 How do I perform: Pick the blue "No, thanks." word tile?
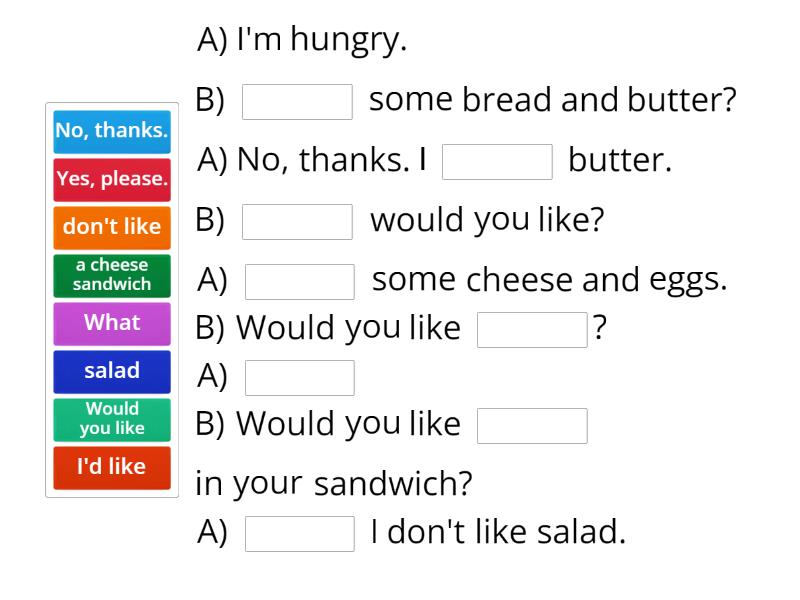(x=112, y=130)
